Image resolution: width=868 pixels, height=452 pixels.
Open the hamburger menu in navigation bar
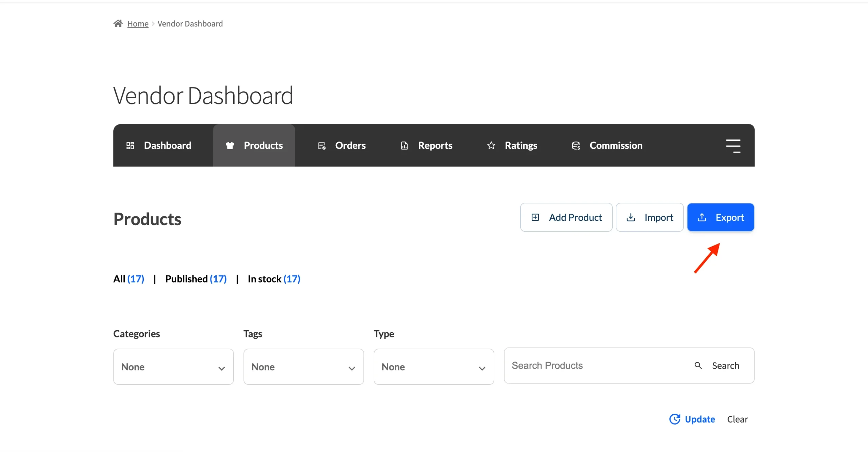tap(733, 146)
